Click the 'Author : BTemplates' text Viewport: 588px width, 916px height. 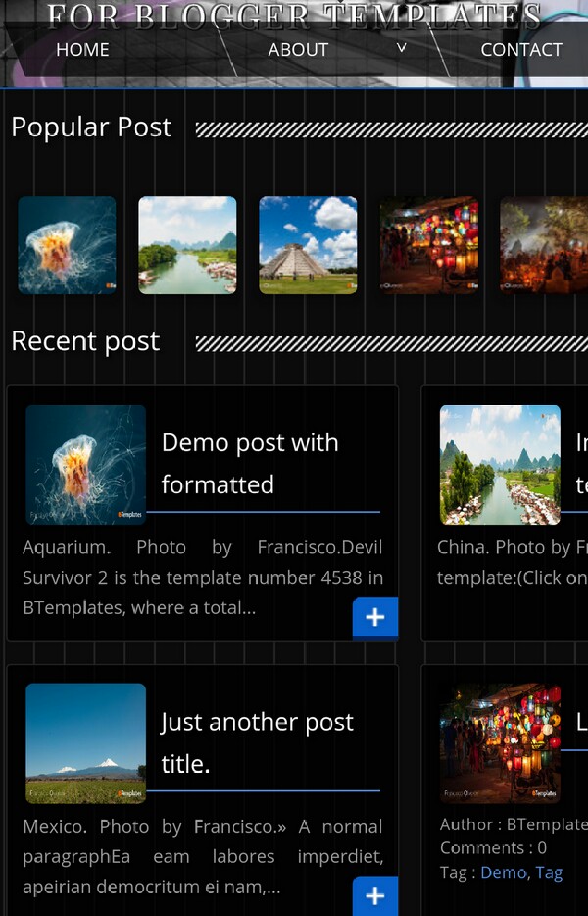tap(514, 824)
